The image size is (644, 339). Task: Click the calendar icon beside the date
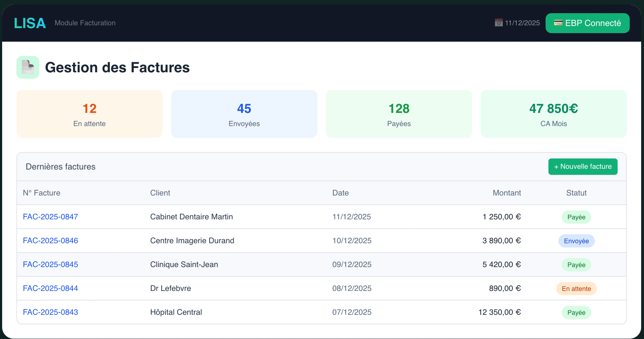[499, 23]
